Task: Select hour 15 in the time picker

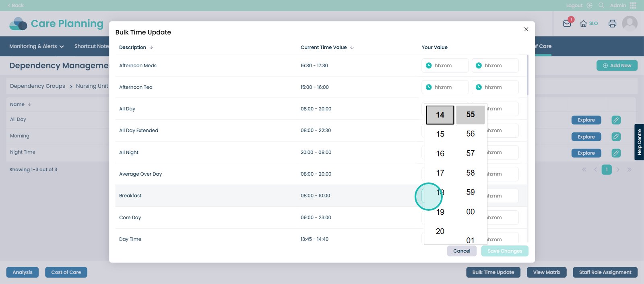Action: (440, 134)
